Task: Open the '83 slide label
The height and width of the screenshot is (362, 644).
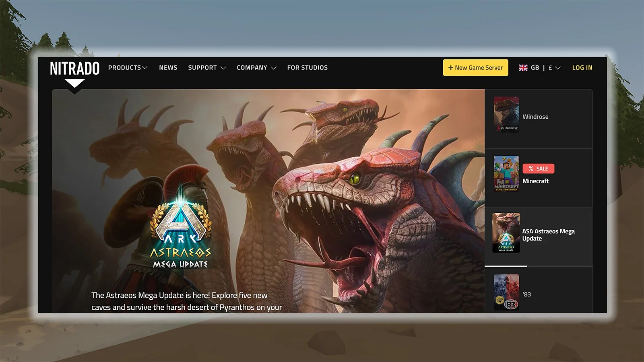Action: coord(527,294)
